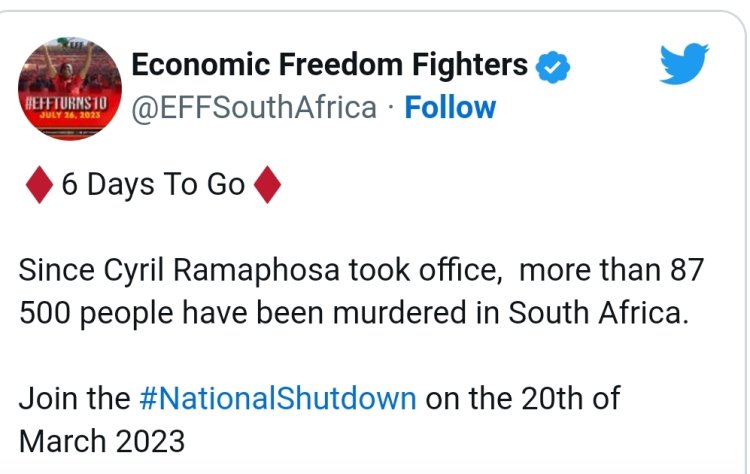Click the "6 Days To Go" text
Viewport: 750px width, 474px height.
153,185
